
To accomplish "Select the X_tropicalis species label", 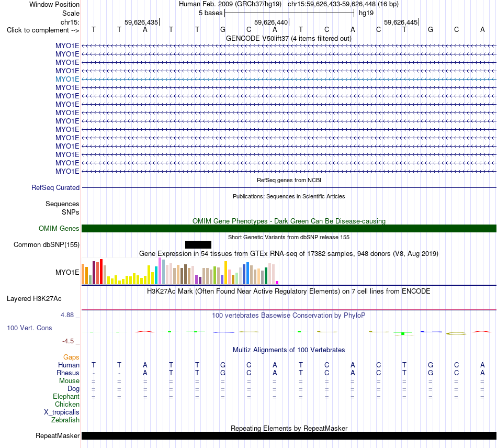I will [x=62, y=412].
